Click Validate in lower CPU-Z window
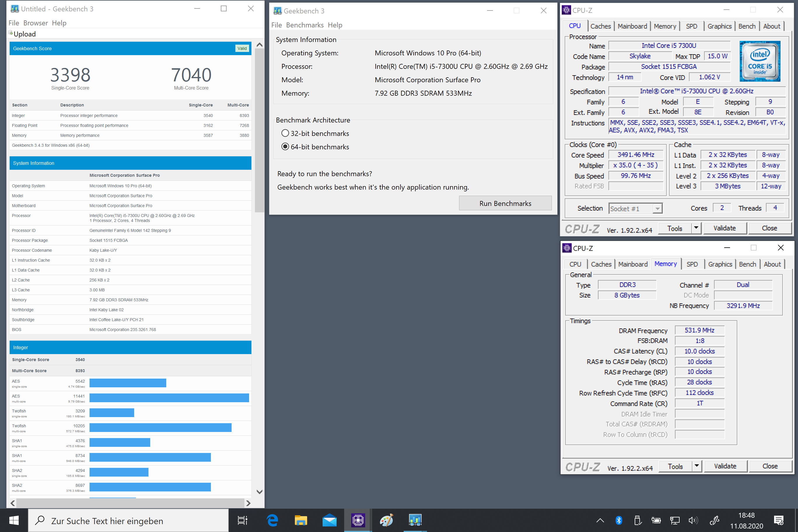This screenshot has height=532, width=798. click(x=725, y=466)
